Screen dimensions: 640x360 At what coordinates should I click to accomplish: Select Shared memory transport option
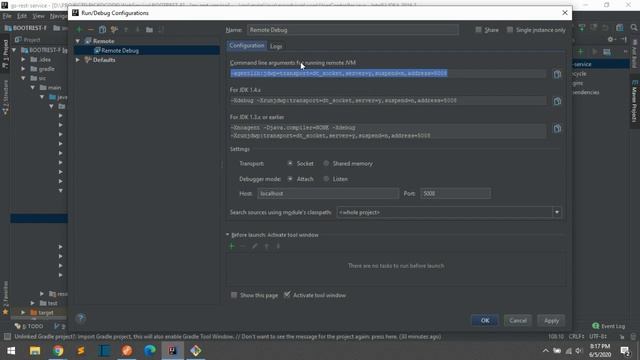(326, 163)
